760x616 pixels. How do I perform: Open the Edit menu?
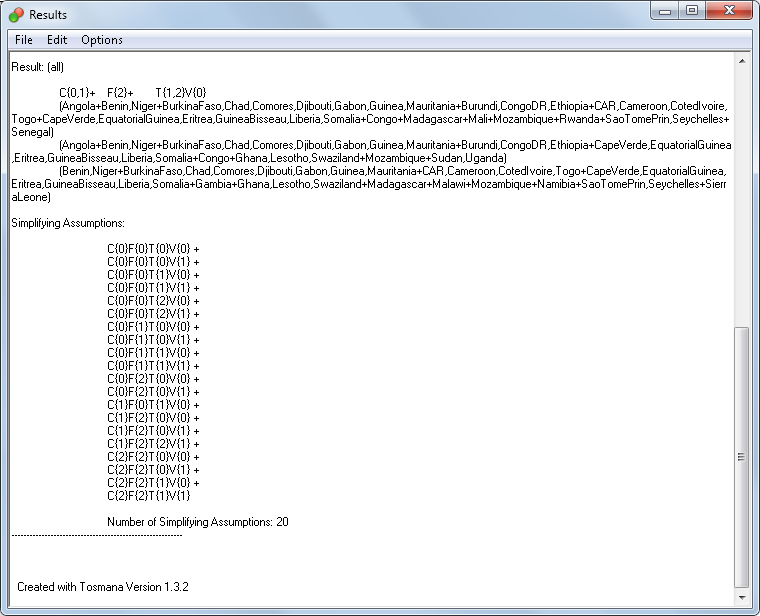pyautogui.click(x=57, y=40)
